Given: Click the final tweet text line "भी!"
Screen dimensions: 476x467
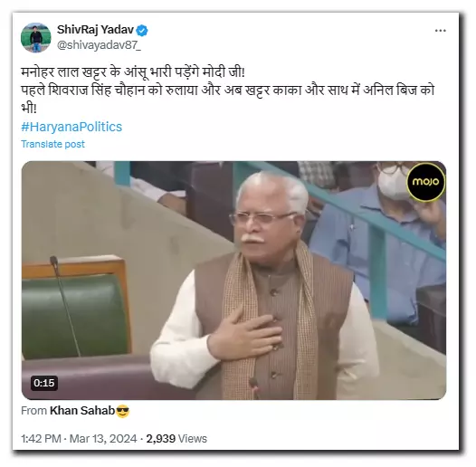Looking at the screenshot, I should point(29,109).
